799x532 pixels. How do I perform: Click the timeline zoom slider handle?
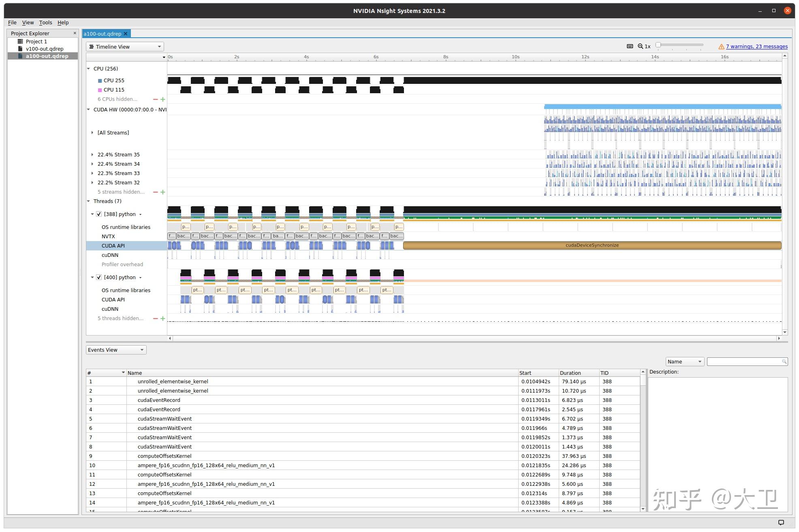[658, 45]
